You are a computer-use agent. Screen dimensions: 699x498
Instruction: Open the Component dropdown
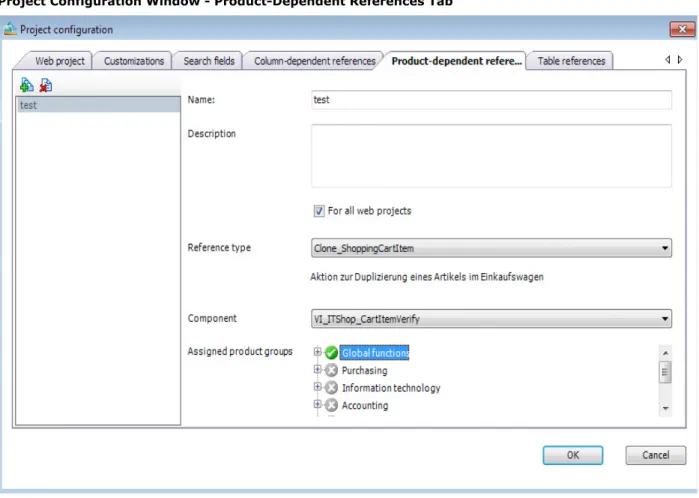click(x=491, y=319)
